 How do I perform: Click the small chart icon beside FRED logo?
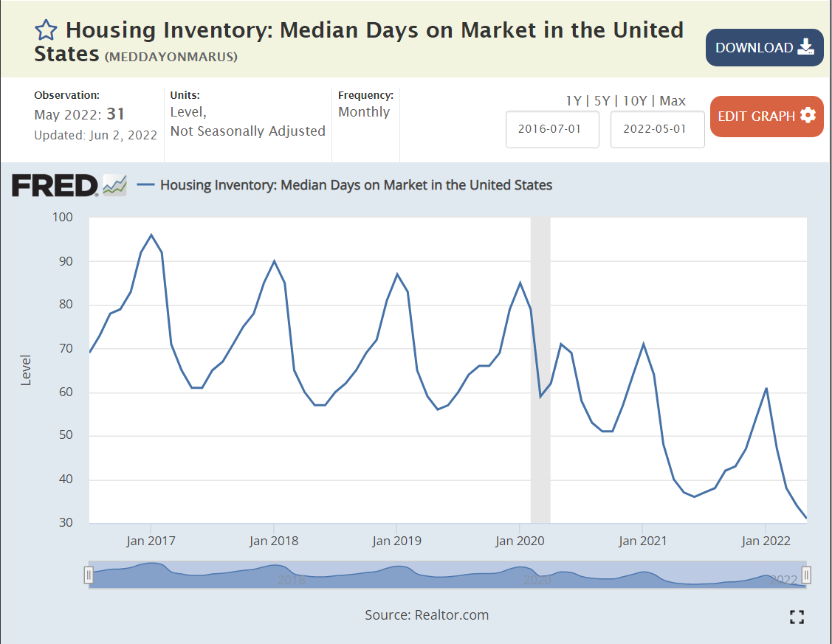[x=114, y=185]
